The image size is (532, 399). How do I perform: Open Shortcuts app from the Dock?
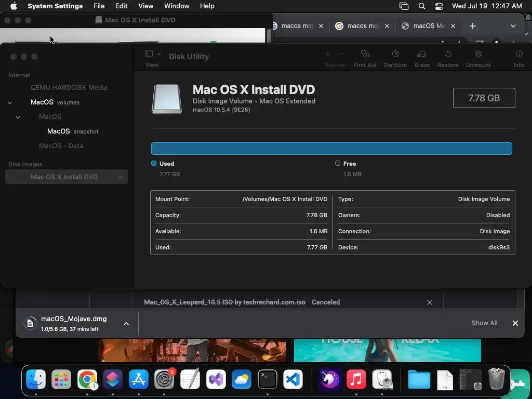(113, 379)
